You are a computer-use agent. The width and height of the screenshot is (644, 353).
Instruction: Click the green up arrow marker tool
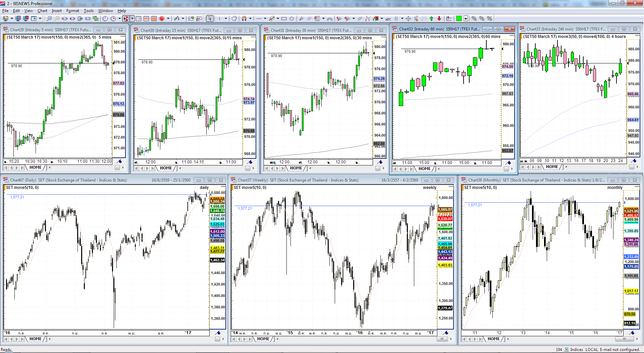pos(431,18)
